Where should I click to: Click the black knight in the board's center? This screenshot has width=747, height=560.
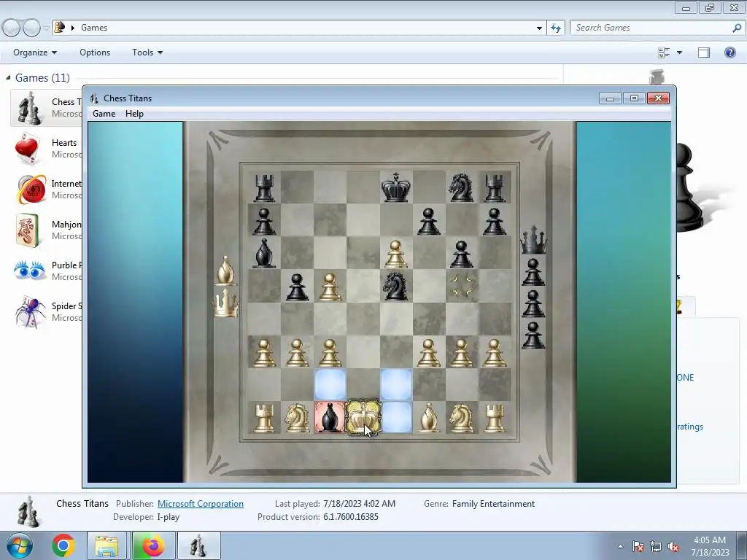click(395, 286)
